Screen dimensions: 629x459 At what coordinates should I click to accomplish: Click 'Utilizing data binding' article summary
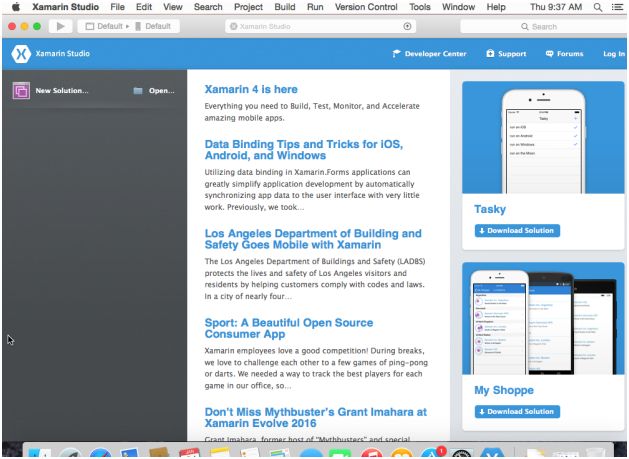point(312,190)
